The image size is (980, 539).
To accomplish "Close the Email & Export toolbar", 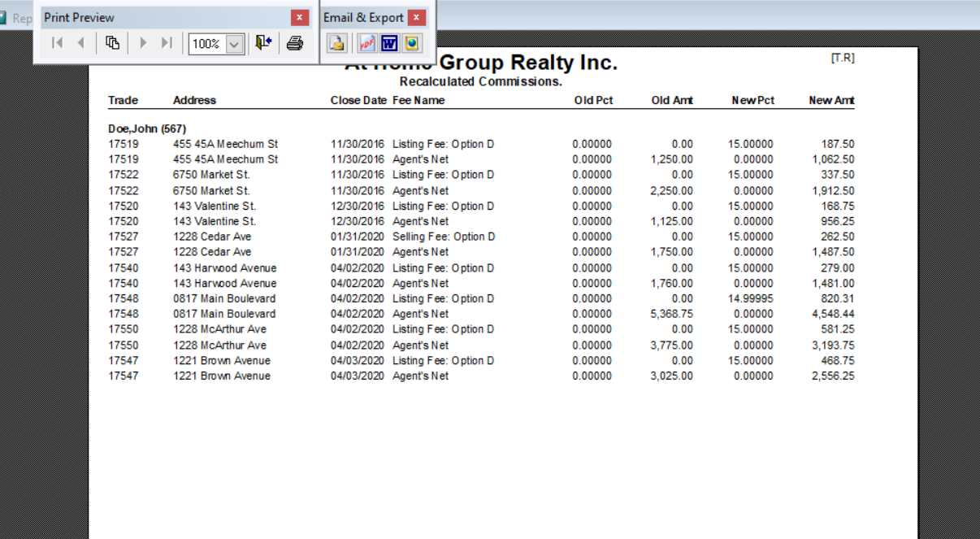I will click(417, 17).
